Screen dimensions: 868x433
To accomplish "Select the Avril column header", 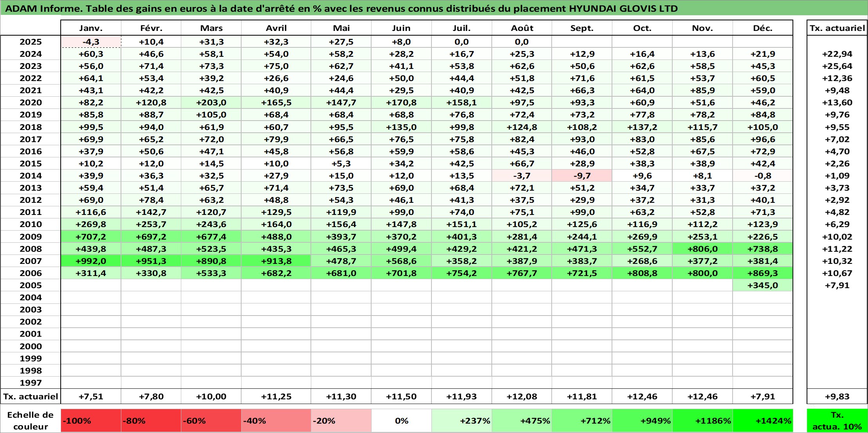I will 276,28.
